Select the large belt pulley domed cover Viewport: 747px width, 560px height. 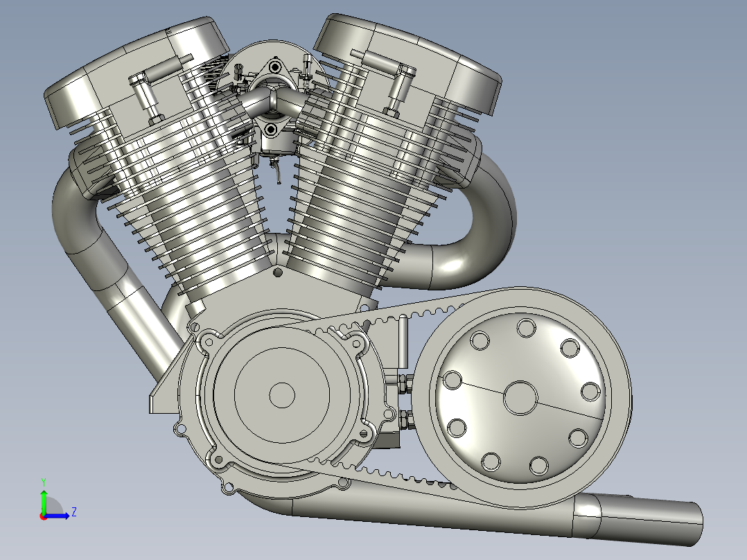pyautogui.click(x=520, y=398)
